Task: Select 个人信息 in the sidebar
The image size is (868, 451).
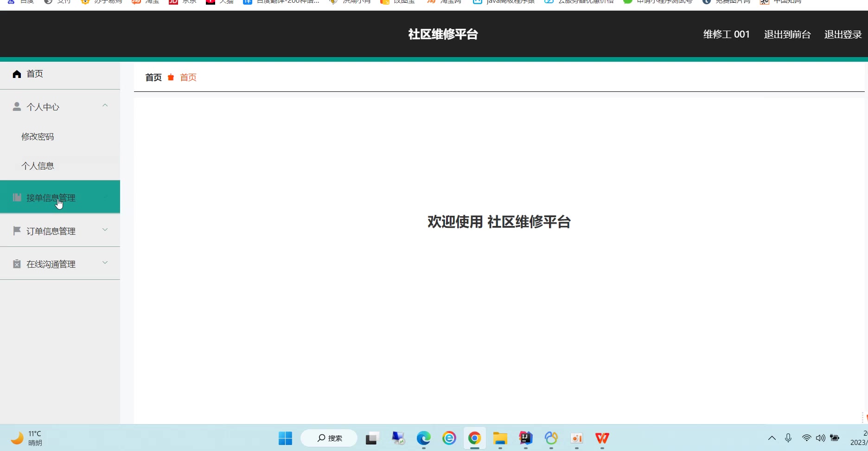Action: click(x=38, y=166)
